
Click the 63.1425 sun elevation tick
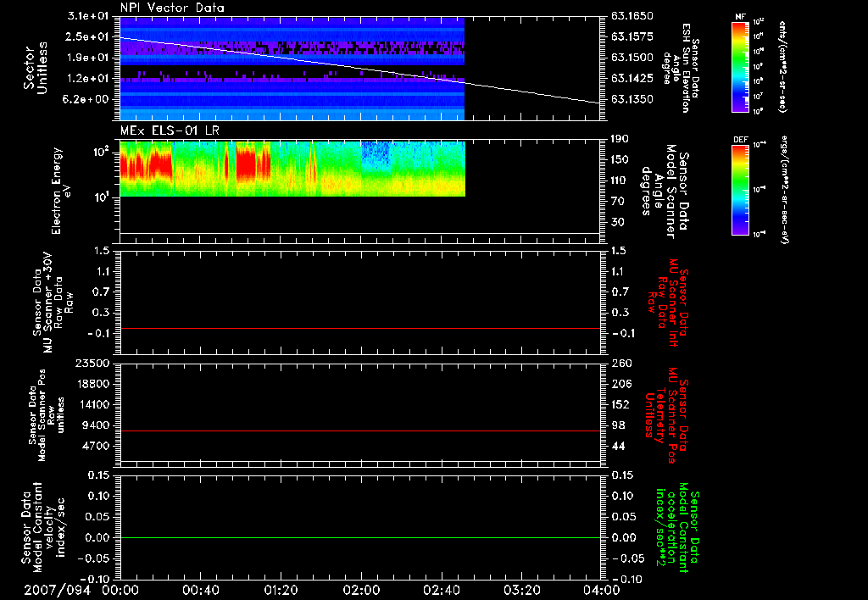click(x=632, y=79)
